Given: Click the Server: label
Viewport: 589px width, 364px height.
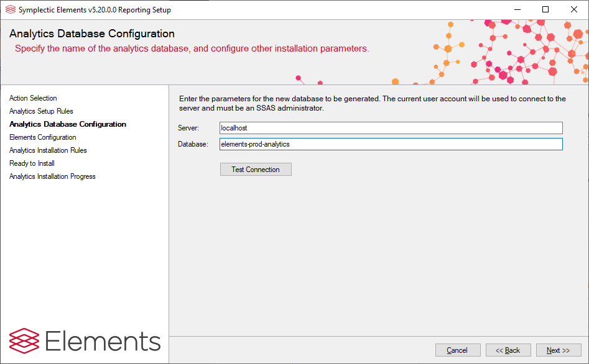Looking at the screenshot, I should [x=188, y=128].
